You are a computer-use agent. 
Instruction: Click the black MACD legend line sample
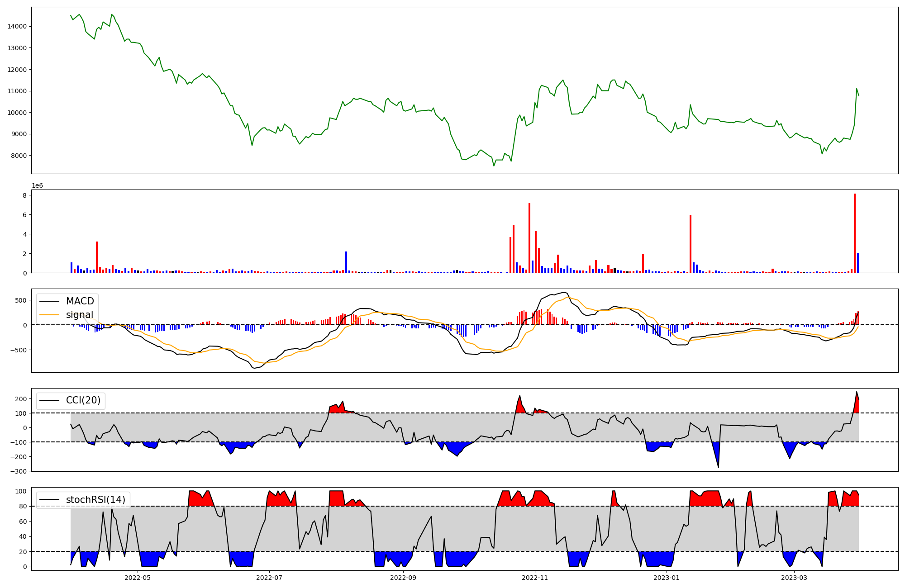tap(50, 301)
